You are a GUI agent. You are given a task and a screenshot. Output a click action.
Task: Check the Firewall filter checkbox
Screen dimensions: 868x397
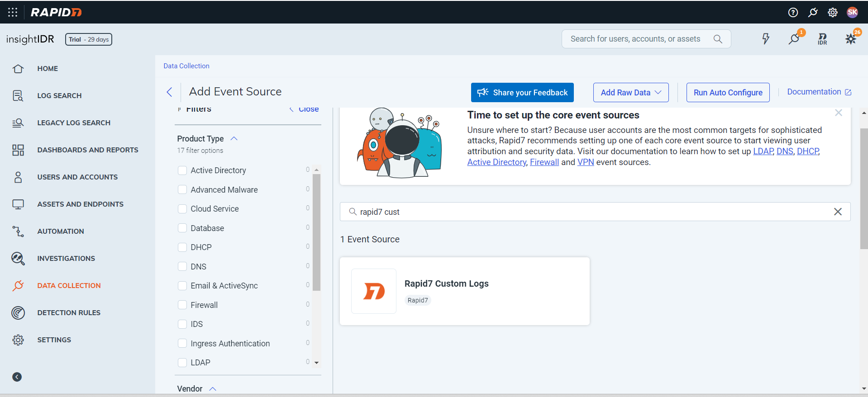point(182,305)
